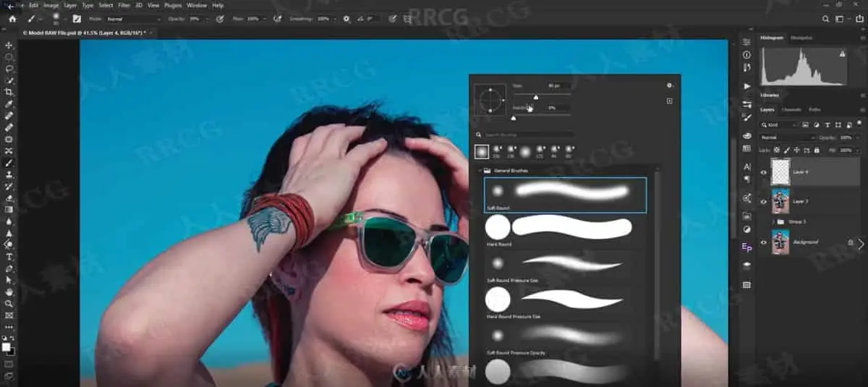Select the Layer 3 thumbnail

pyautogui.click(x=780, y=201)
